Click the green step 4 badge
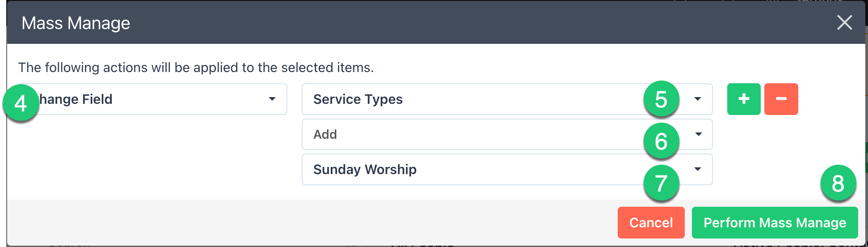This screenshot has height=247, width=868. [x=21, y=103]
